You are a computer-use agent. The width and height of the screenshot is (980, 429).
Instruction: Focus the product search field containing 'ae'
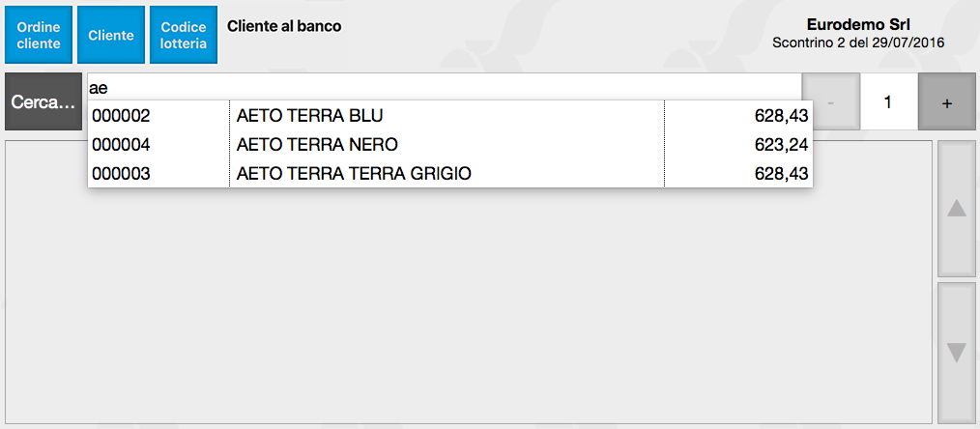click(x=445, y=87)
